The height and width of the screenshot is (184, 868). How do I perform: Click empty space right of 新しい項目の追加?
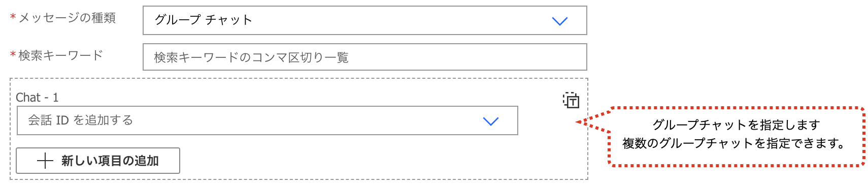(381, 161)
